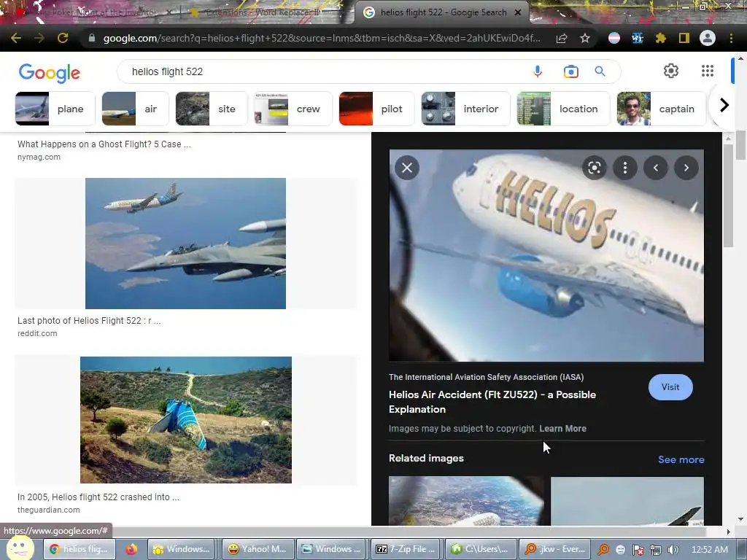This screenshot has height=560, width=747.
Task: Filter images by pilot chip
Action: [377, 109]
